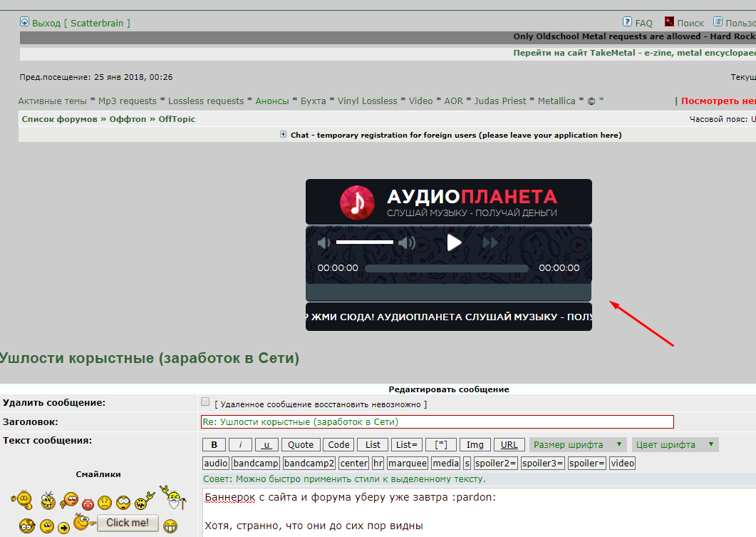Image resolution: width=756 pixels, height=537 pixels.
Task: Click the video BBCode button
Action: tap(622, 463)
